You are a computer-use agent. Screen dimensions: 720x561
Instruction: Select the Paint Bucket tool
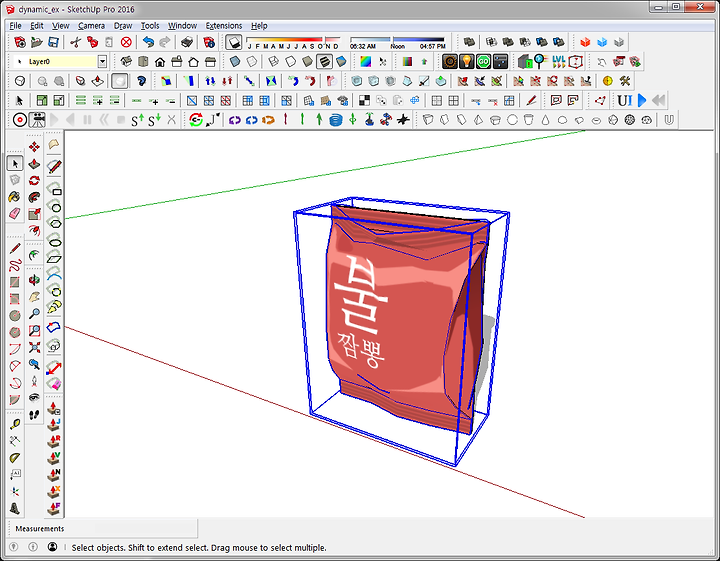click(15, 196)
